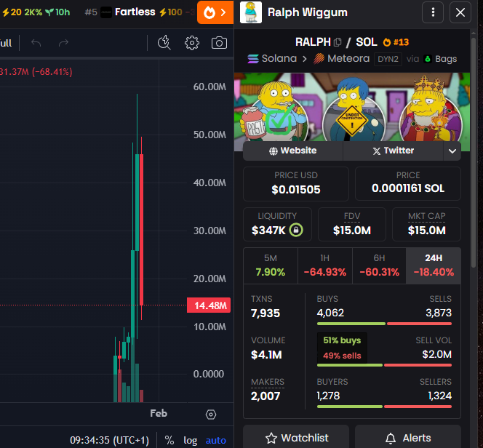Click the Solana chain logo
Image resolution: width=483 pixels, height=448 pixels.
253,58
